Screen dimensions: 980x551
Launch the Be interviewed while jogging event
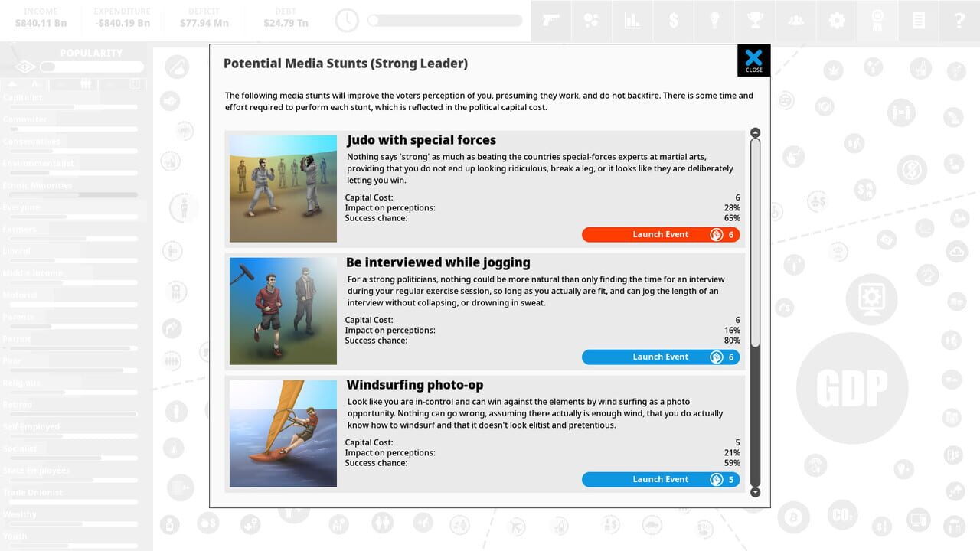(661, 357)
